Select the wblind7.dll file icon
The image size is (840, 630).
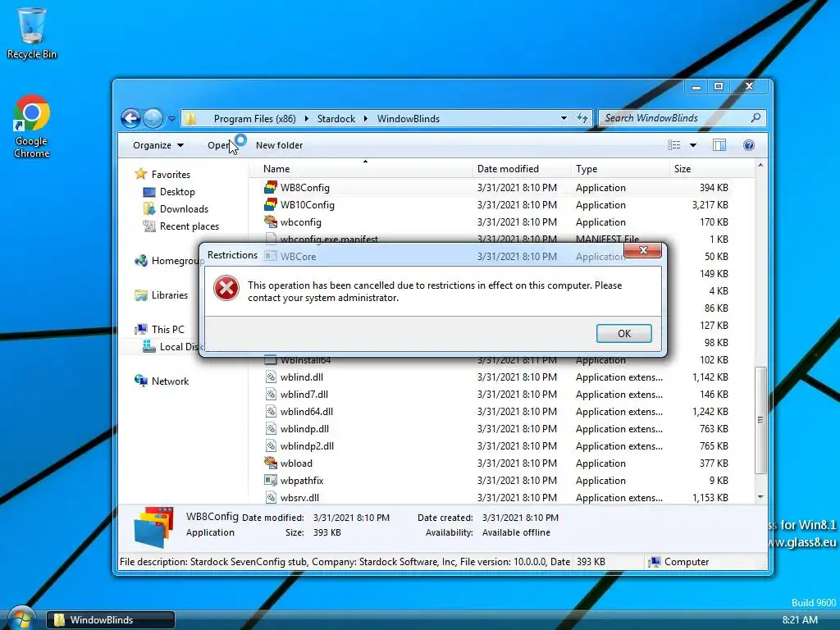pos(271,395)
